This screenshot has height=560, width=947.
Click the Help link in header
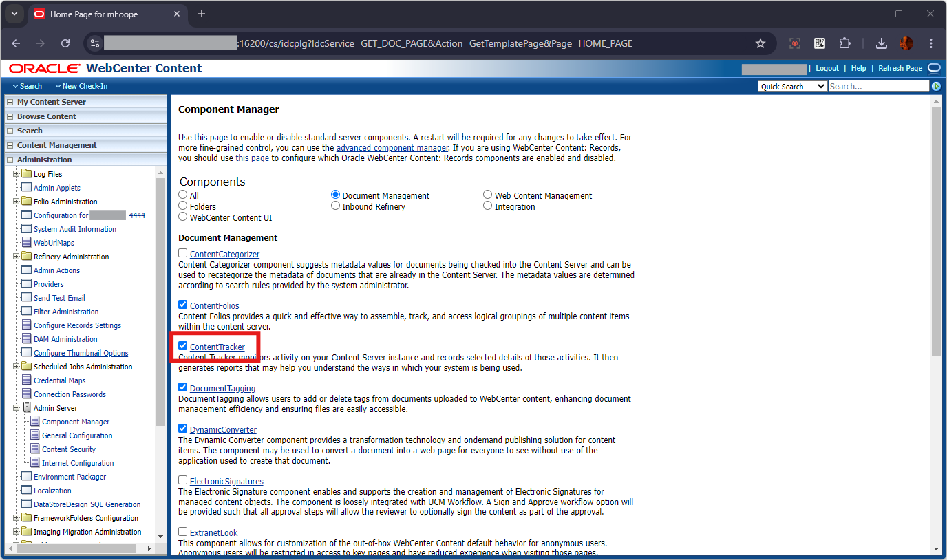tap(858, 68)
